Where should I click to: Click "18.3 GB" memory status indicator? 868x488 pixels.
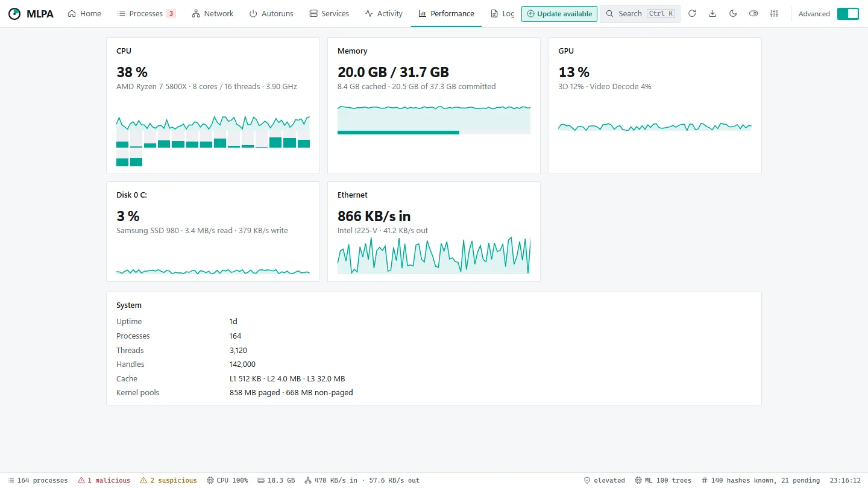click(276, 481)
